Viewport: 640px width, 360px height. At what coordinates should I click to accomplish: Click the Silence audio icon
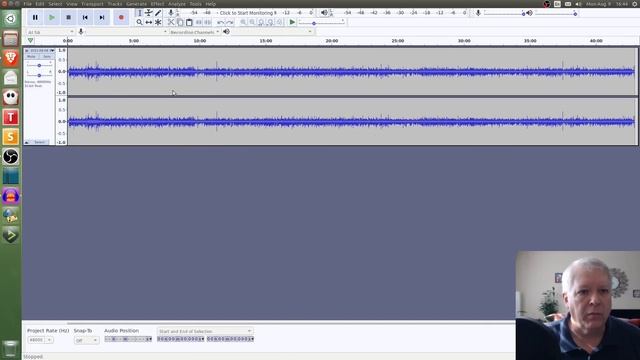[x=208, y=22]
